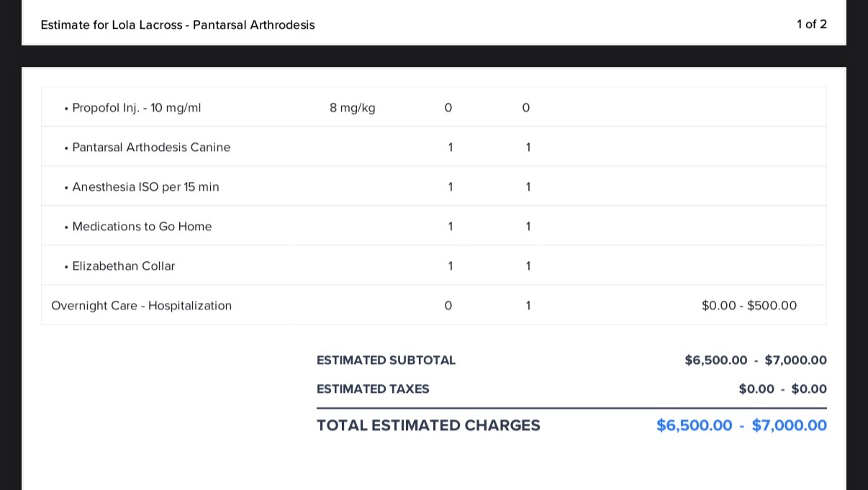Click the Total Estimated Charges heading
Viewport: 868px width, 490px height.
(428, 425)
